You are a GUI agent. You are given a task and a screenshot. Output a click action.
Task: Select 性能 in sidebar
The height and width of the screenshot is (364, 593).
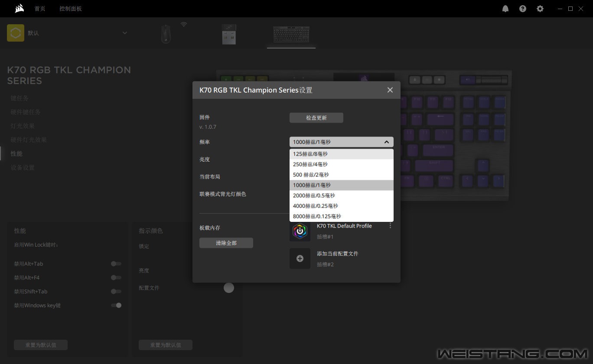(x=16, y=154)
